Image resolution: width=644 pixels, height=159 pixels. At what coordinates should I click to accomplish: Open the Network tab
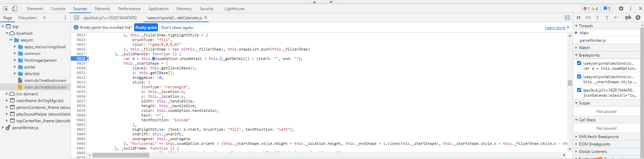[103, 9]
